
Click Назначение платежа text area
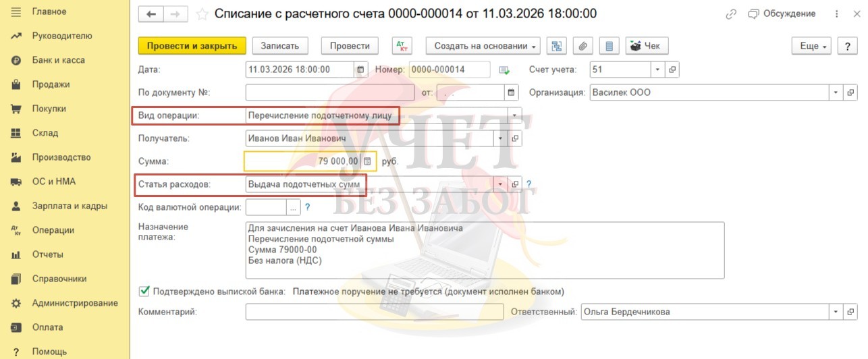coord(485,250)
